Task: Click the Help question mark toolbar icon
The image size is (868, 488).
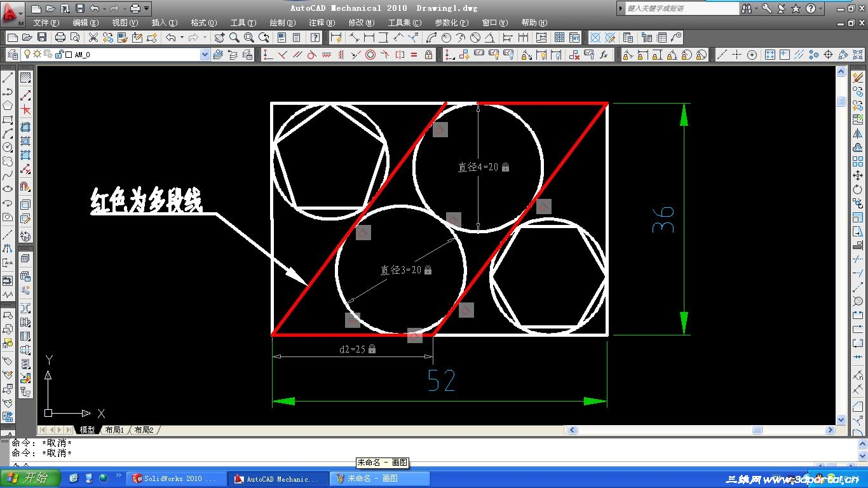Action: [315, 38]
